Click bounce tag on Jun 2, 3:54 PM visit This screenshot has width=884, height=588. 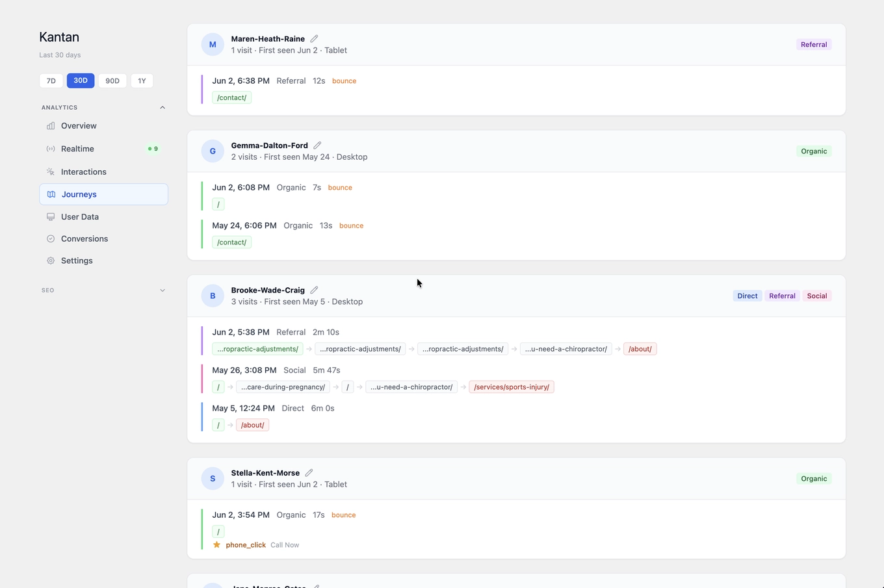(x=343, y=515)
